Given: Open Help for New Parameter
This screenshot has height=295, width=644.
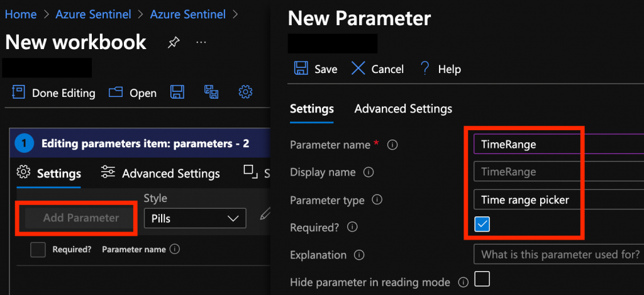Looking at the screenshot, I should coord(440,69).
